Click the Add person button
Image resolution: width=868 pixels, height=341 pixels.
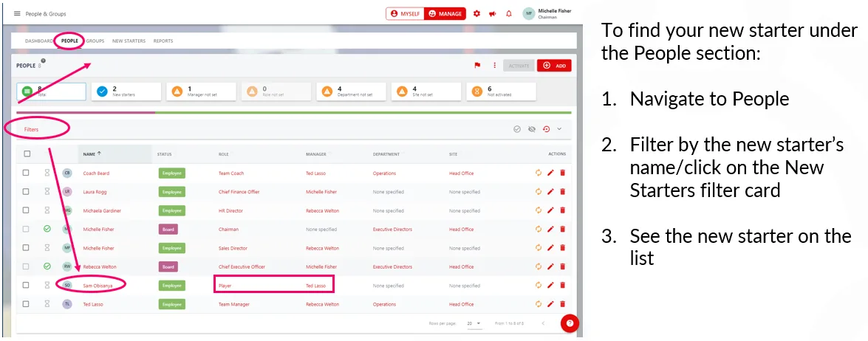tap(554, 65)
